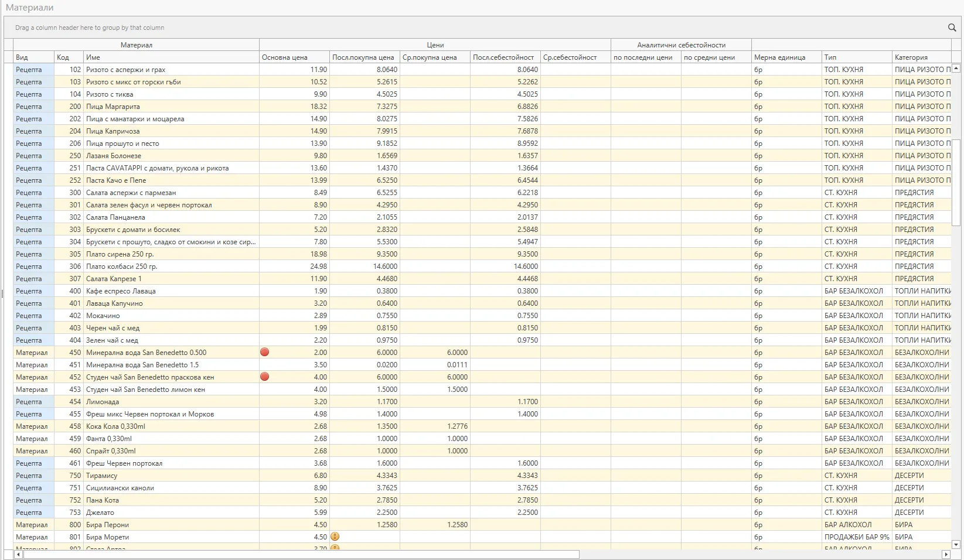The height and width of the screenshot is (560, 964).
Task: Click the horizontal scrollbar right arrow
Action: (x=946, y=554)
